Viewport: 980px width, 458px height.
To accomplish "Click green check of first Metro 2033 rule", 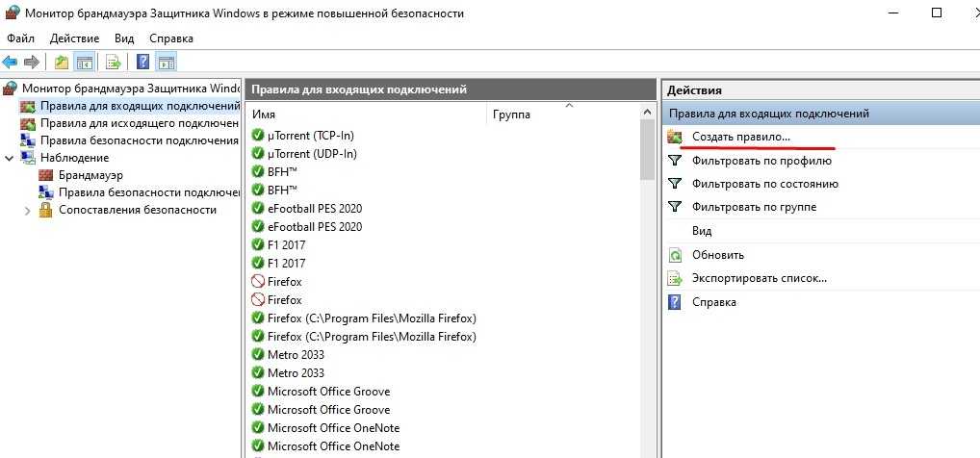I will click(x=257, y=355).
